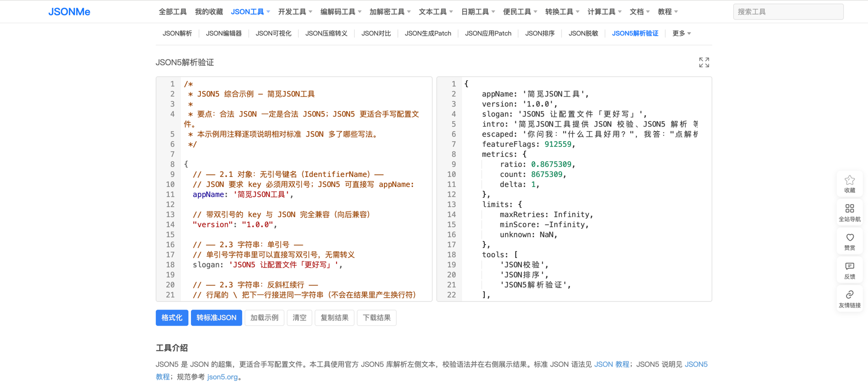The image size is (868, 389).
Task: Click the 加载示例 button
Action: click(x=264, y=318)
